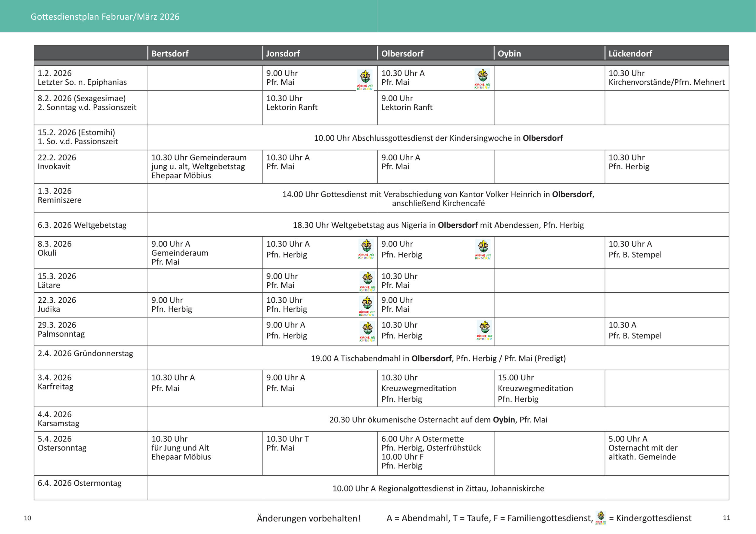756x534 pixels.
Task: Select the Bertsdorf column header
Action: pos(170,53)
